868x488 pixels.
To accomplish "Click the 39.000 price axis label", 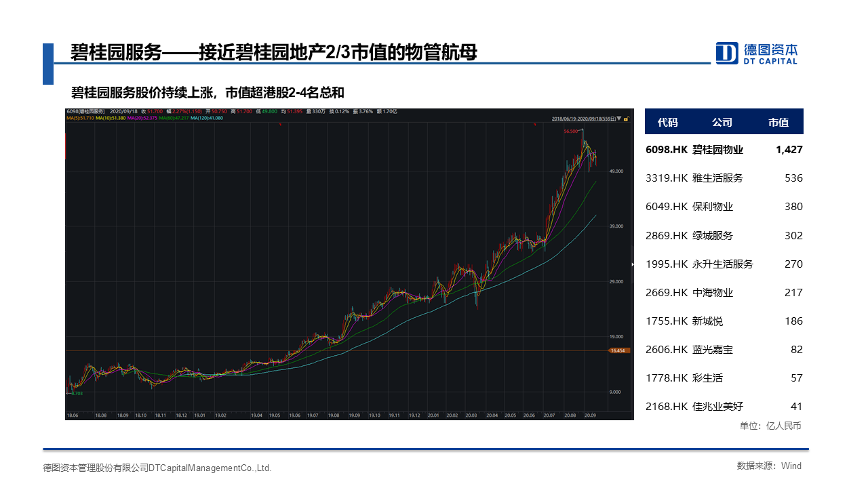I will pos(616,226).
